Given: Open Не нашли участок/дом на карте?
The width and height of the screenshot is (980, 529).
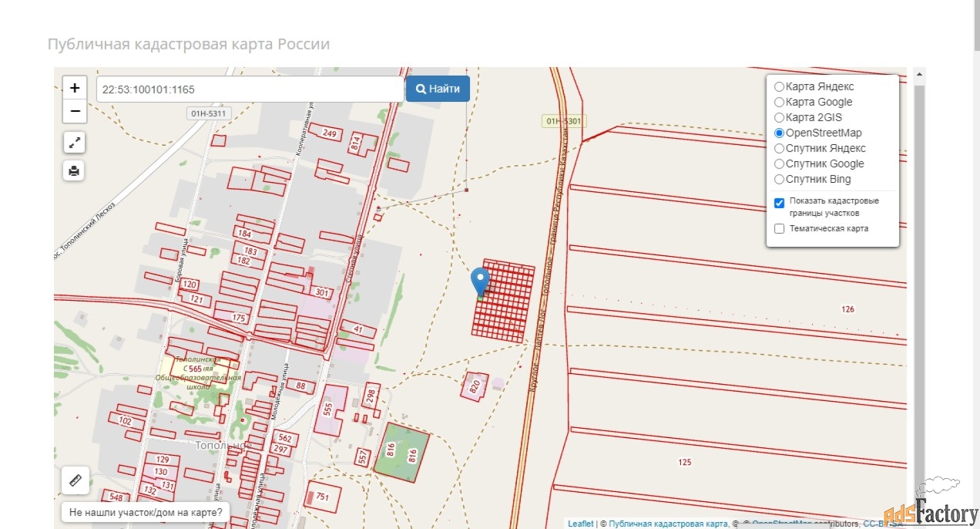Looking at the screenshot, I should point(146,511).
